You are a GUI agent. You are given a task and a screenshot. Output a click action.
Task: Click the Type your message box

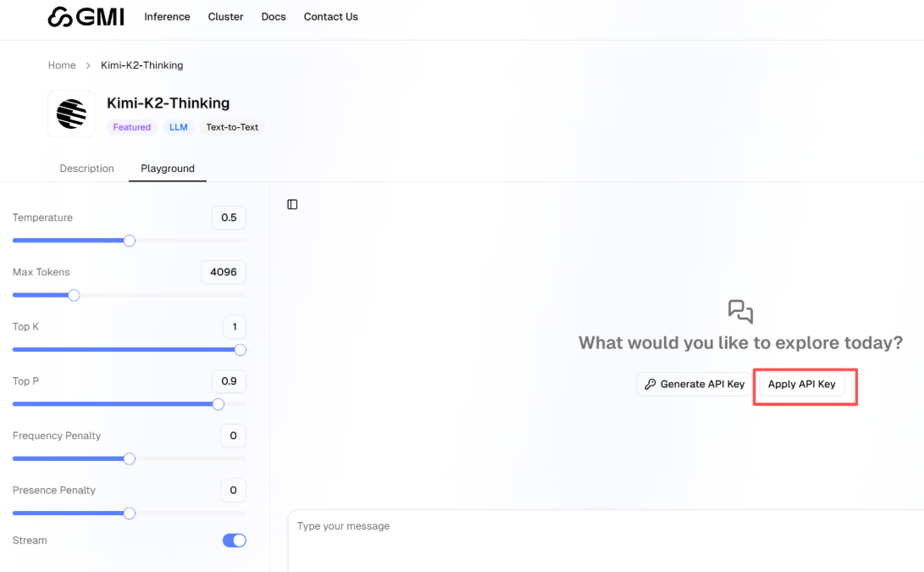point(606,541)
